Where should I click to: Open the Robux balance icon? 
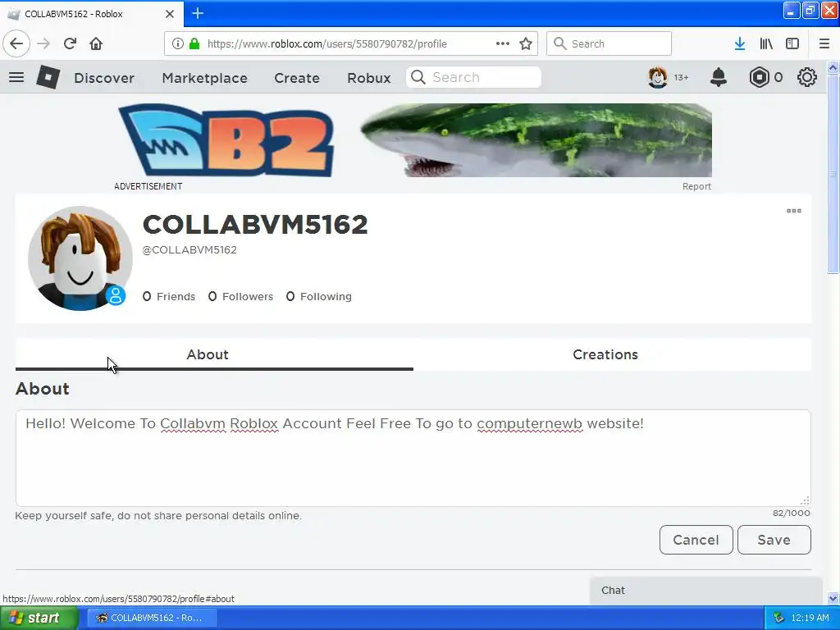point(759,77)
